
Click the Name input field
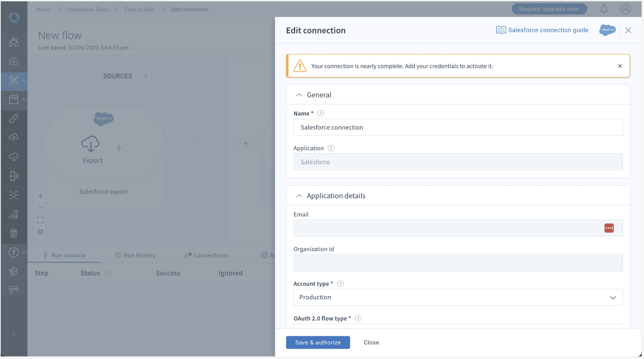pos(458,127)
